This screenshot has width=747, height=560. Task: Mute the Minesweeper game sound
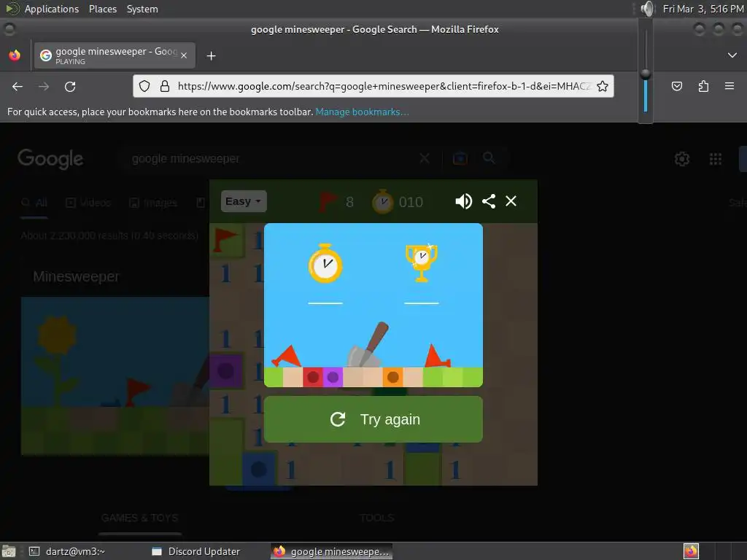tap(463, 201)
